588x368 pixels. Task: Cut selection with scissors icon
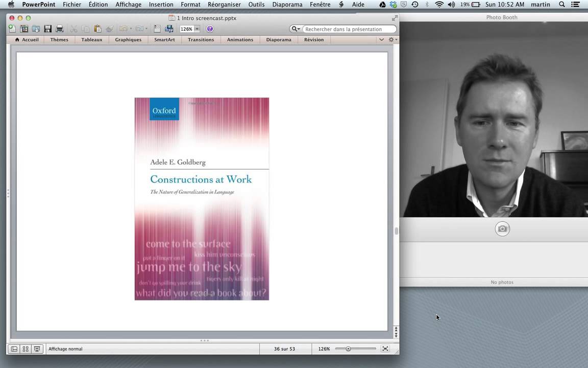tap(74, 29)
